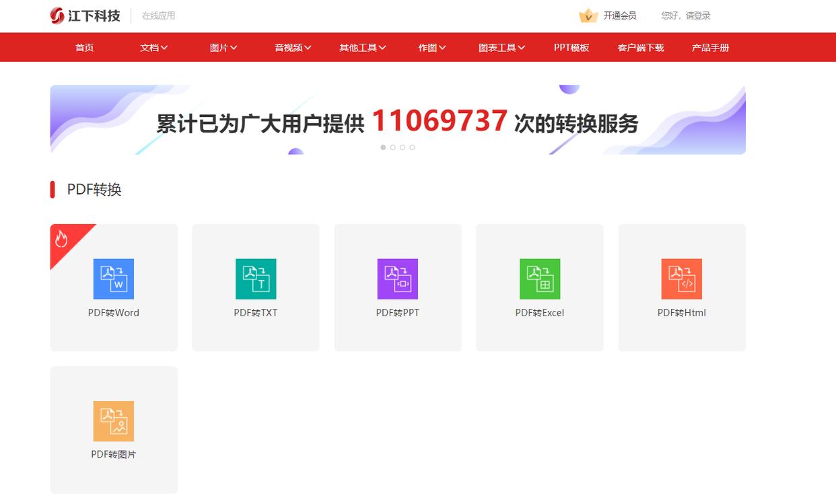Go to 首页 in navigation bar
836x504 pixels.
(x=84, y=48)
